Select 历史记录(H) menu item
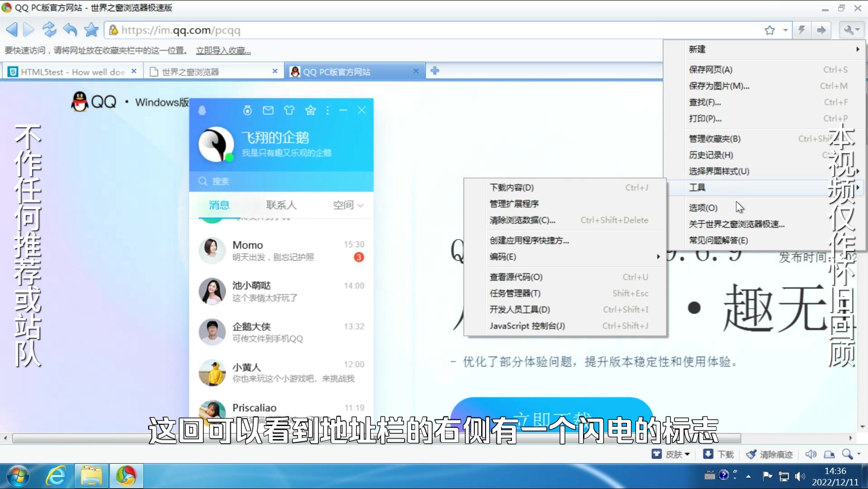This screenshot has width=868, height=489. point(764,155)
